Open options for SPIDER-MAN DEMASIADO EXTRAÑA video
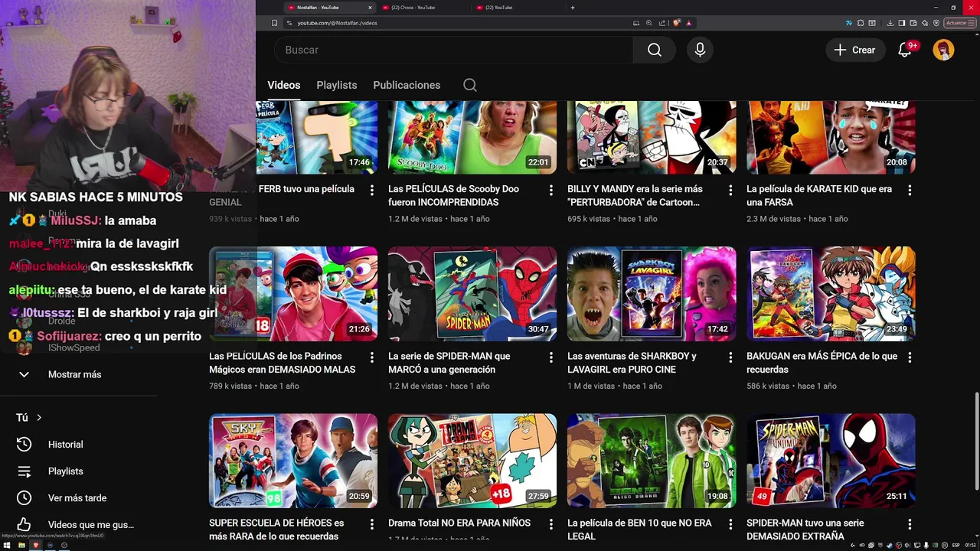The height and width of the screenshot is (551, 980). click(910, 524)
